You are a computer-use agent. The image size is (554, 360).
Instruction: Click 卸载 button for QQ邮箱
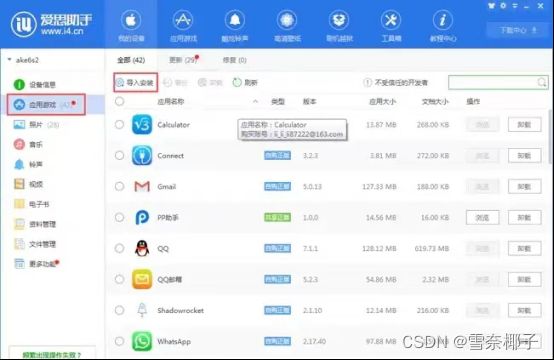pos(525,279)
